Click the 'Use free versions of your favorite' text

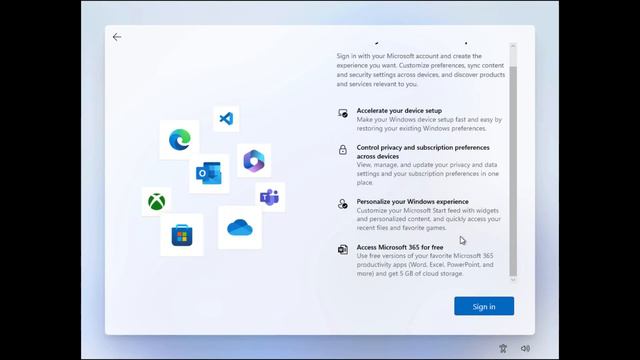tap(425, 264)
